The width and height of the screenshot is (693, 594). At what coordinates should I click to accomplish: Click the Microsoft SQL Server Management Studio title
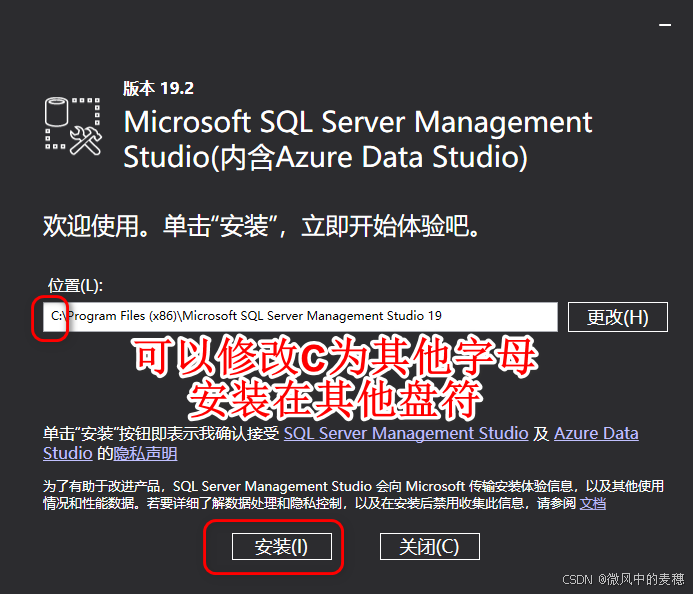pos(358,139)
